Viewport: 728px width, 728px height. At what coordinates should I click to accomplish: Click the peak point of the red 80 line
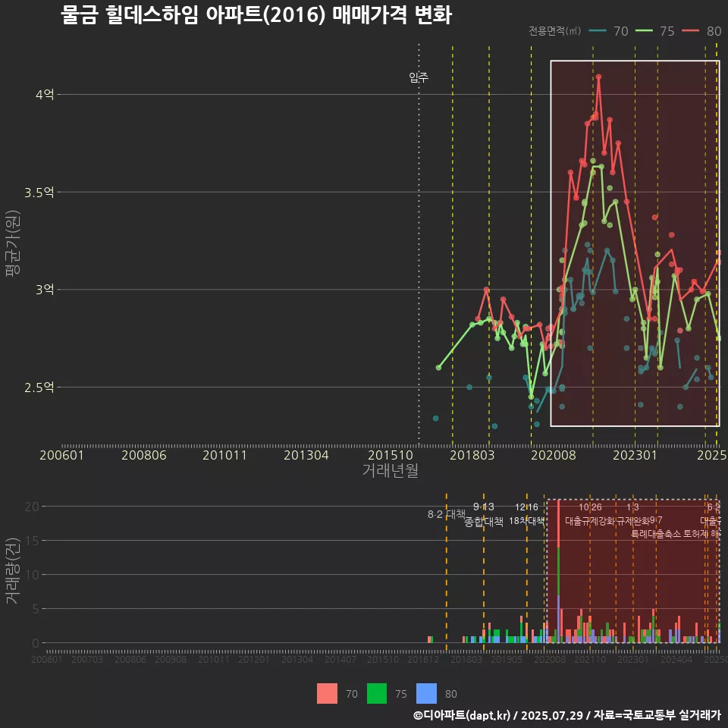[x=598, y=77]
